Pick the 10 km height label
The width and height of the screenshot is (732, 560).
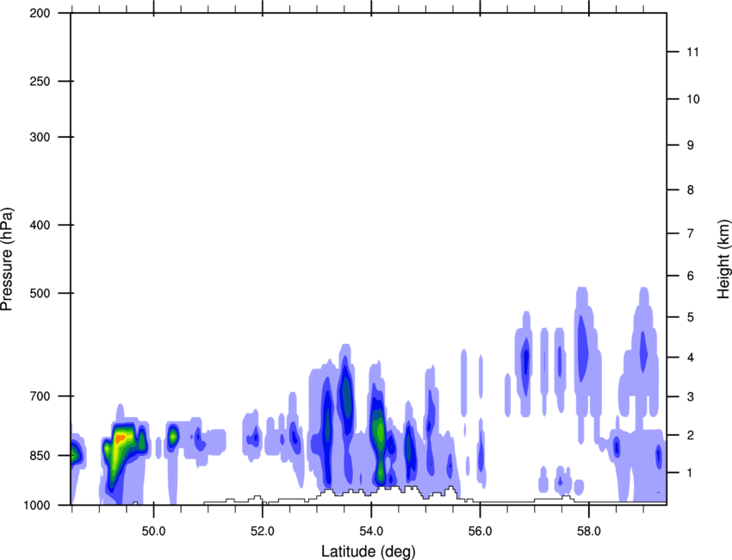(x=693, y=99)
